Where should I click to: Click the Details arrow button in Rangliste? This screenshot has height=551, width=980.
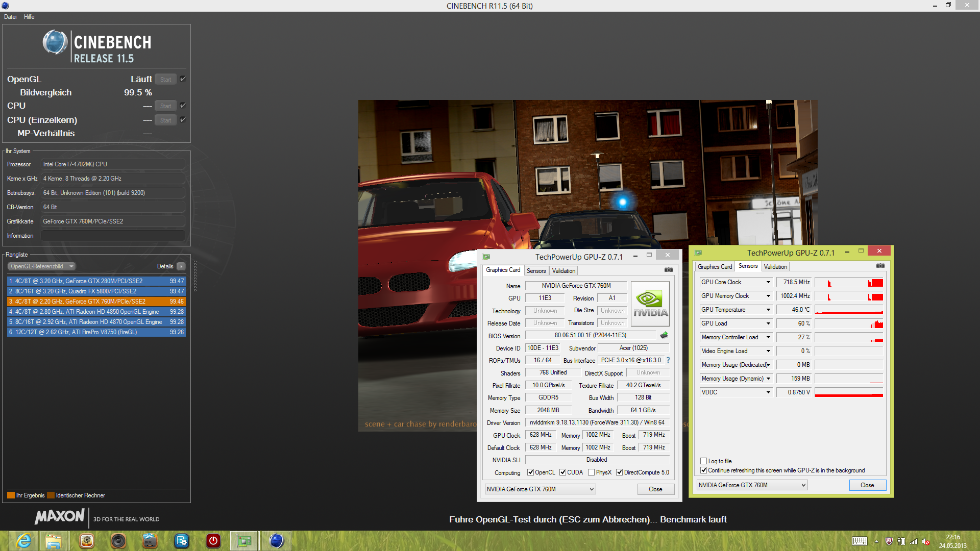tap(181, 266)
